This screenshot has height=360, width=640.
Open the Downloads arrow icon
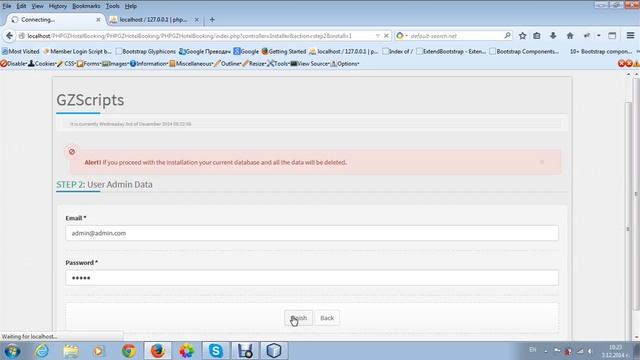click(x=553, y=36)
